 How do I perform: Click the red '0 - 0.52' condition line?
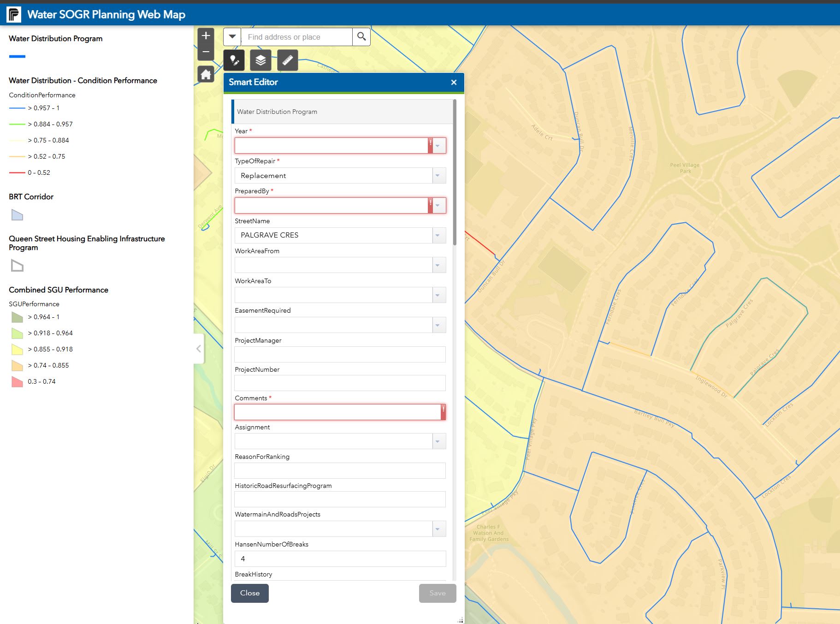click(17, 172)
